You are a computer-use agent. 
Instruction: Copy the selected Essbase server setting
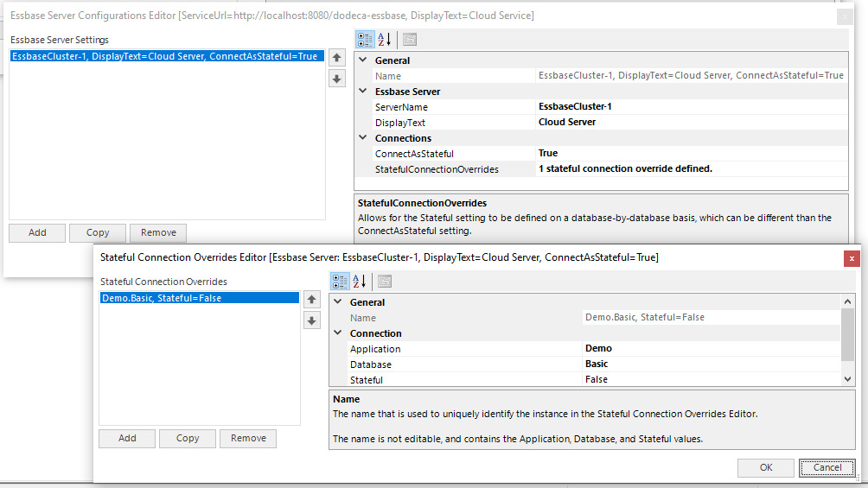pos(98,233)
